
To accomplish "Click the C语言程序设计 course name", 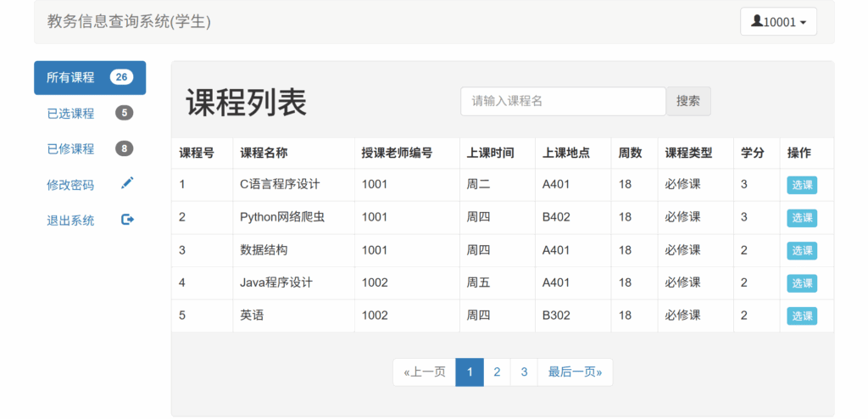I will coord(280,184).
